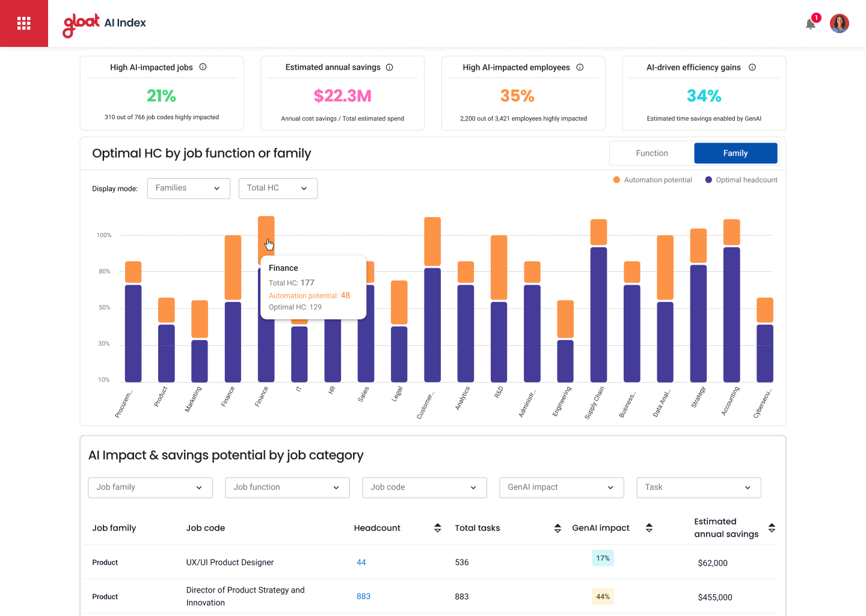Sort by Estimated annual savings
Image resolution: width=866 pixels, height=616 pixels.
pyautogui.click(x=772, y=528)
